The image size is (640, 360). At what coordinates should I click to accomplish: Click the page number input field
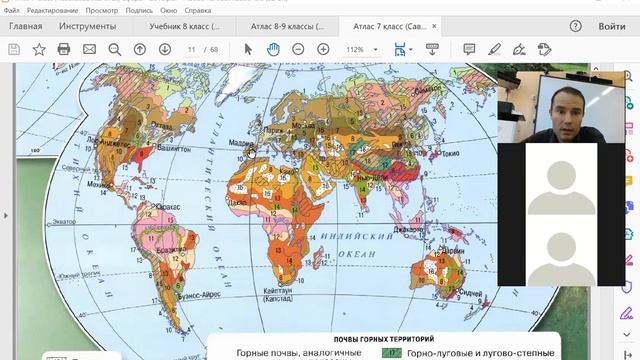pos(192,50)
